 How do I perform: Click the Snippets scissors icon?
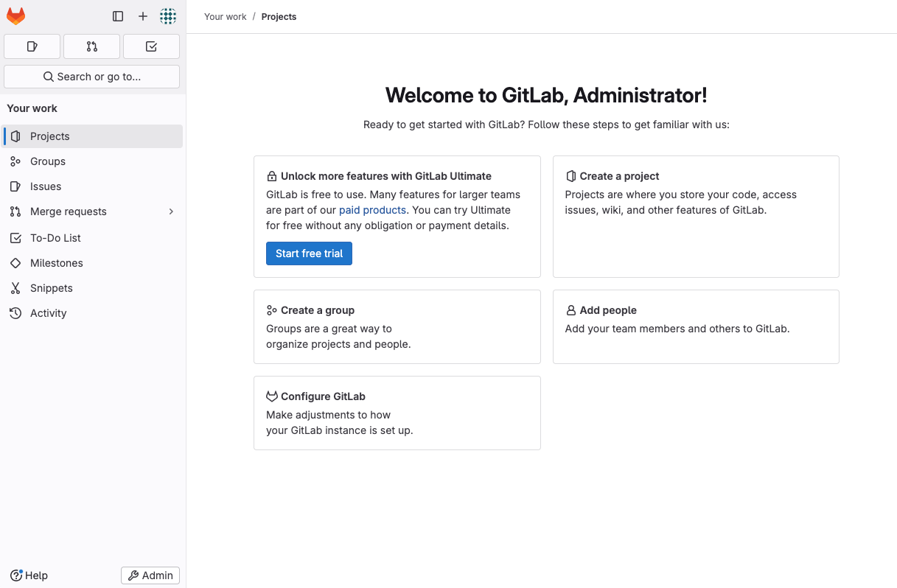pos(15,288)
